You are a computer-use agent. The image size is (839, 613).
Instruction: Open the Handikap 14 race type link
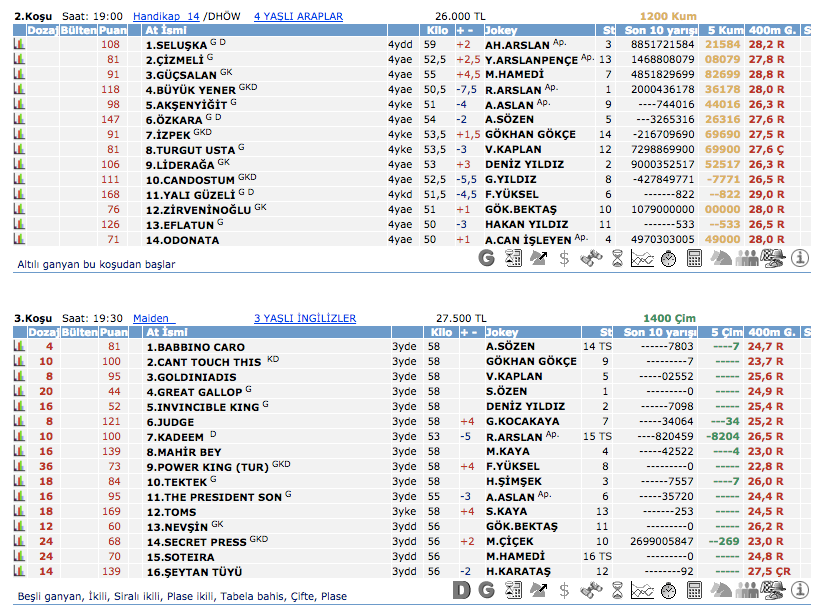[x=166, y=17]
